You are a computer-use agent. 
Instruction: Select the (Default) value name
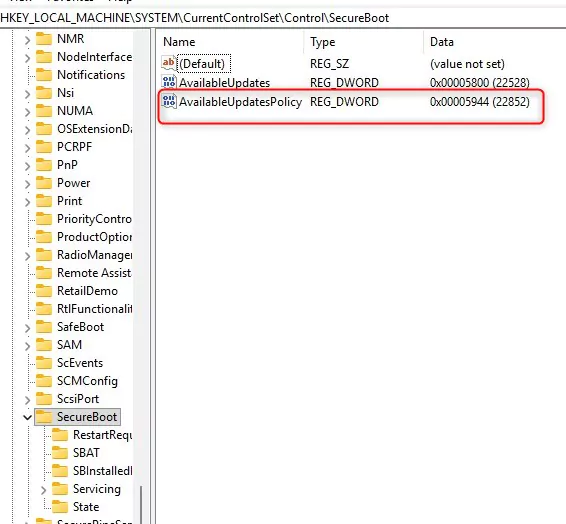[202, 64]
